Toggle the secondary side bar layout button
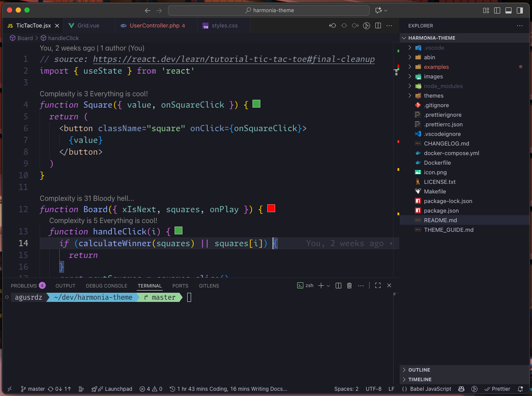The height and width of the screenshot is (396, 532). (519, 10)
